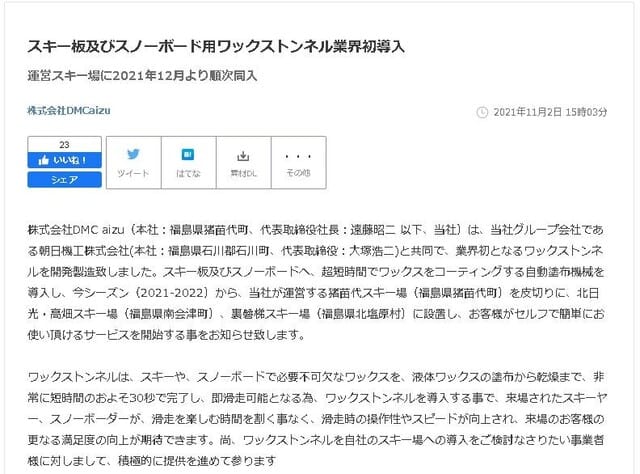Click the article headline about ワックストンネル
Screen dimensions: 640x474
215,47
